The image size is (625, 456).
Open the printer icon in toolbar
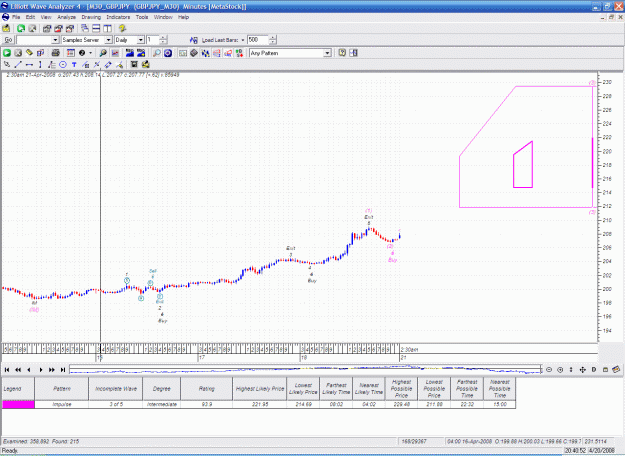[x=55, y=53]
